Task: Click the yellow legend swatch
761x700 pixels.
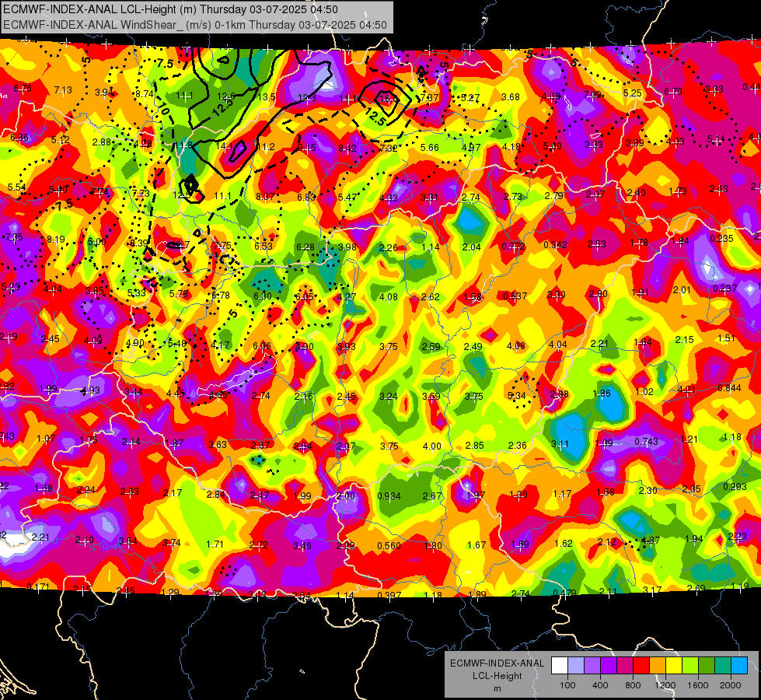Action: [x=674, y=666]
